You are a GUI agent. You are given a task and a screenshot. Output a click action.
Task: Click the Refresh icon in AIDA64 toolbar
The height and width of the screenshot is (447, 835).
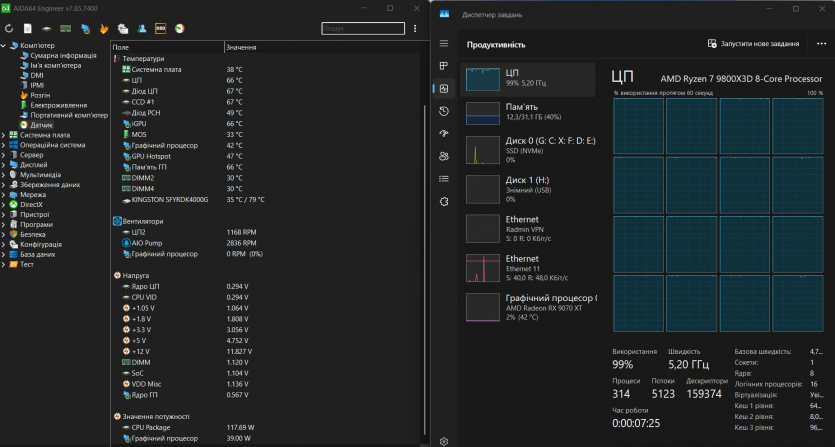(x=10, y=28)
